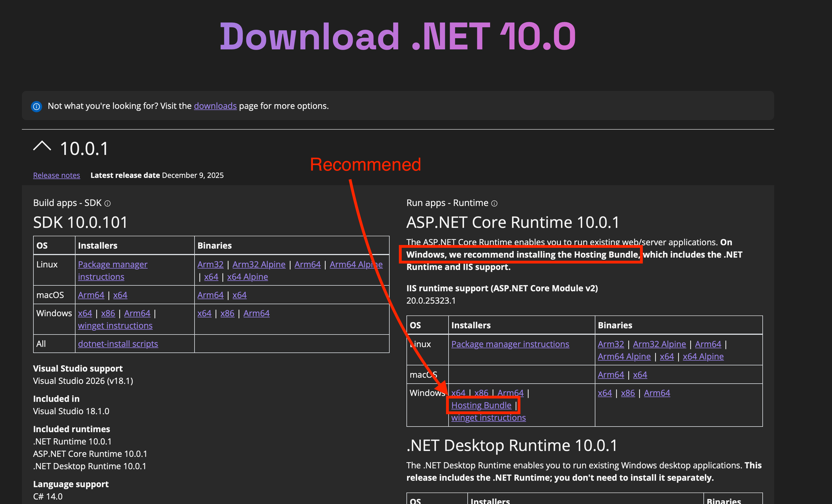Download SDK Linux Arm32 Alpine binary
The image size is (832, 504).
point(259,264)
